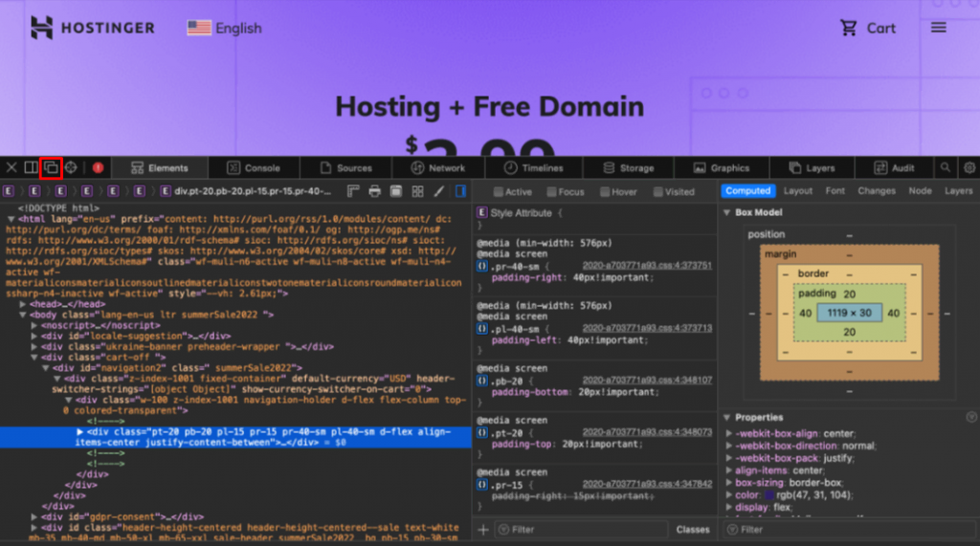Detach the inspector into a separate window
The image size is (980, 546).
tap(51, 167)
